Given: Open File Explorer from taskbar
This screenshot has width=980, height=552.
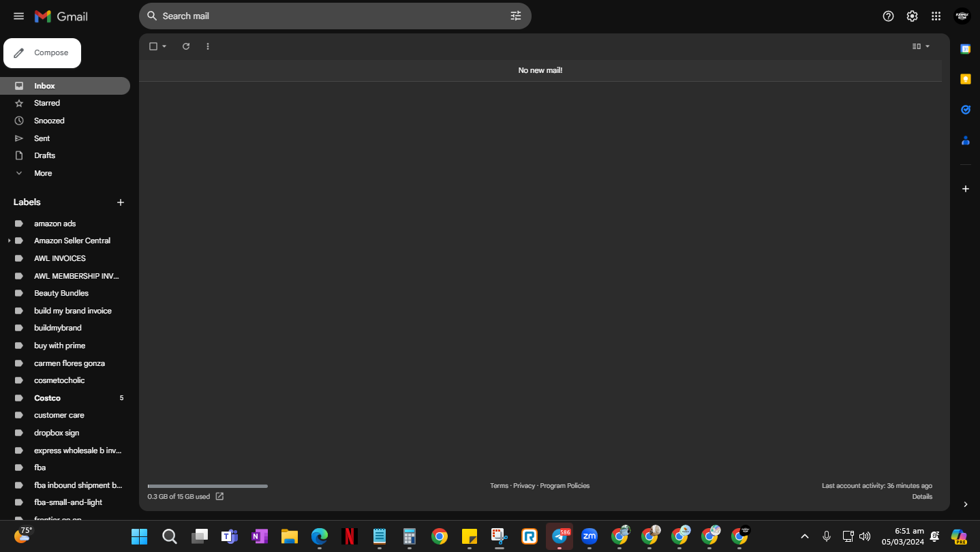Looking at the screenshot, I should tap(290, 536).
